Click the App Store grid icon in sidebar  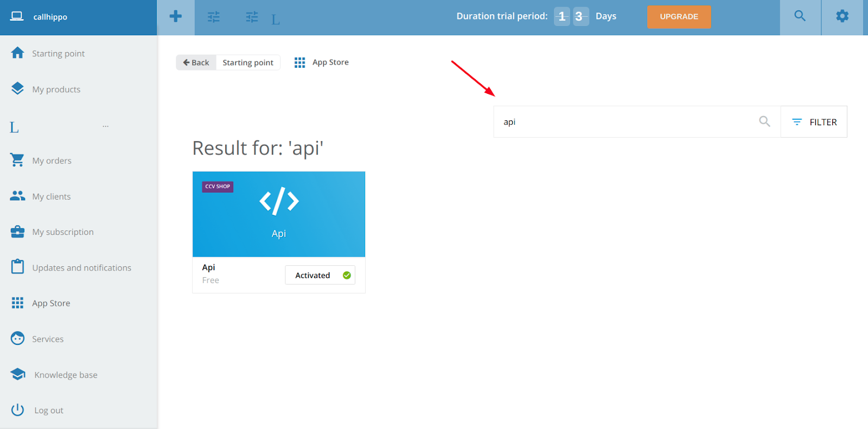click(17, 303)
